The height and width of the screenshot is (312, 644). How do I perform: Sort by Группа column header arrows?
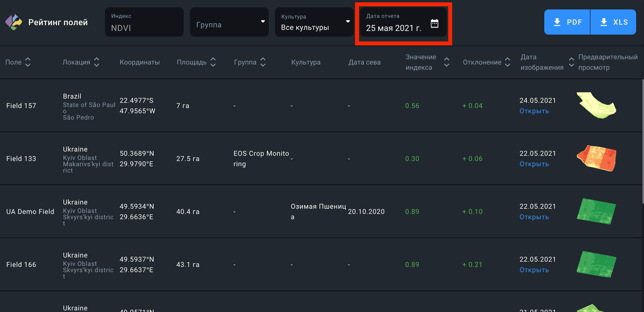tap(263, 62)
